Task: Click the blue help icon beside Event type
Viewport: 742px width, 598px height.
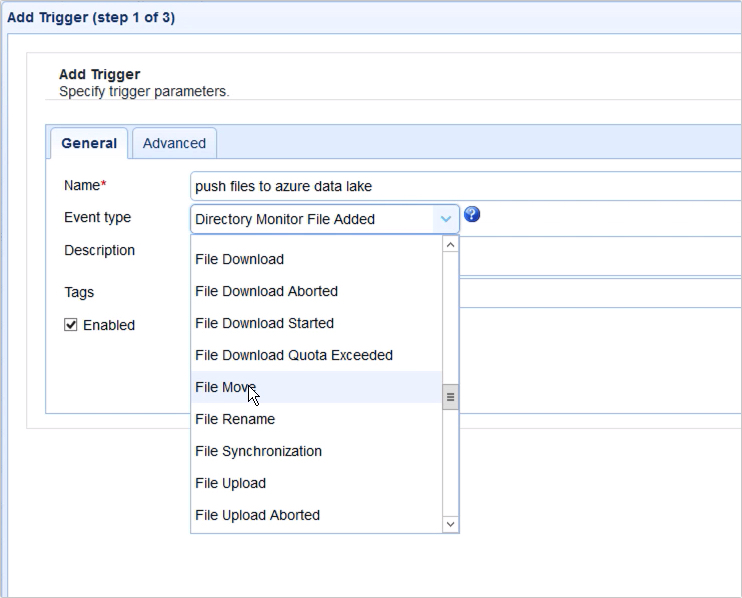Action: coord(473,215)
